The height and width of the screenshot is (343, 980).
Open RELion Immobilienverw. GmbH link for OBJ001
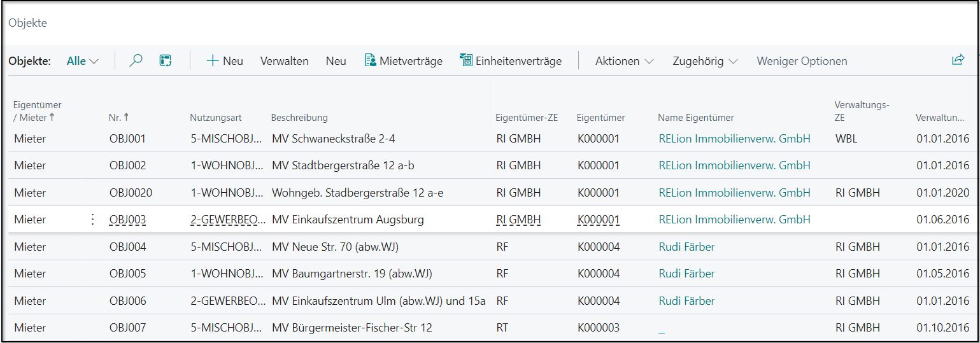734,139
